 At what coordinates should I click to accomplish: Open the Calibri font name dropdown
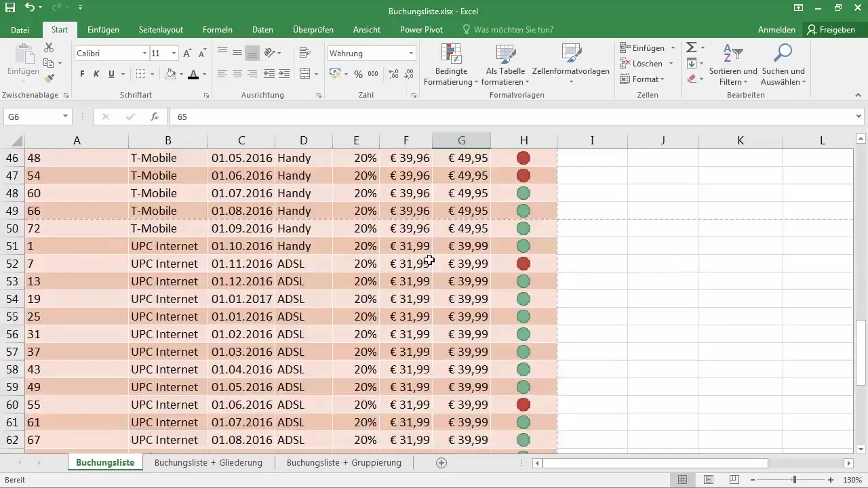coord(144,54)
